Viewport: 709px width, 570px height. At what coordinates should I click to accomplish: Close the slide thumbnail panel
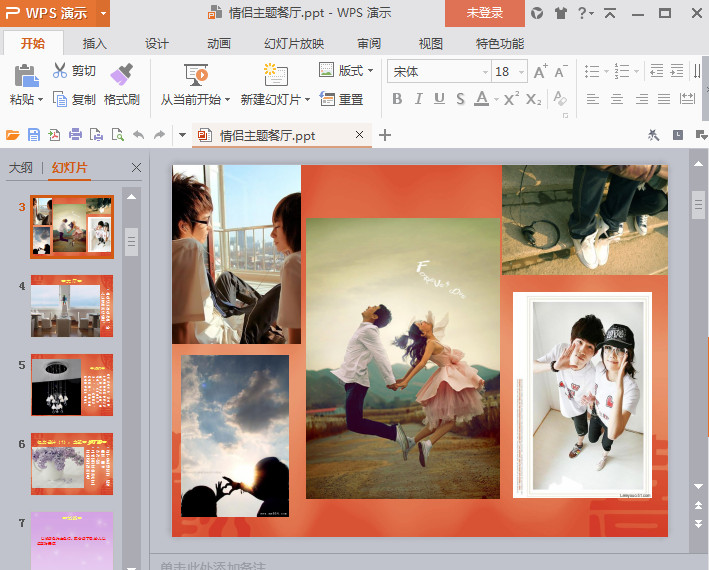click(136, 168)
